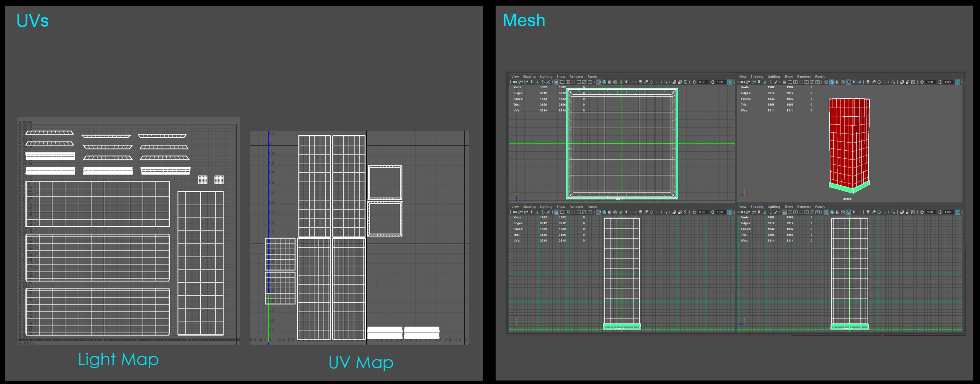This screenshot has width=980, height=384.
Task: Click Grease Pencil icon in top-left panel
Action: pyautogui.click(x=548, y=82)
